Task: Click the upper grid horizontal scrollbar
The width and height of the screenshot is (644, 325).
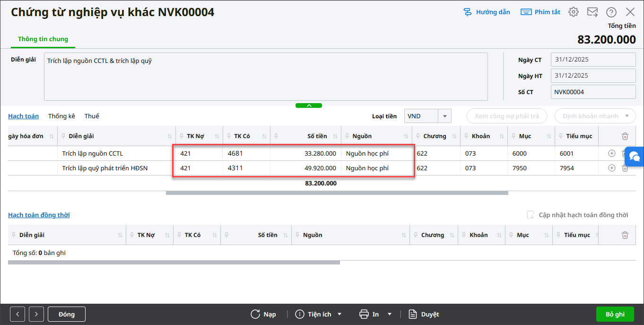Action: [x=337, y=193]
